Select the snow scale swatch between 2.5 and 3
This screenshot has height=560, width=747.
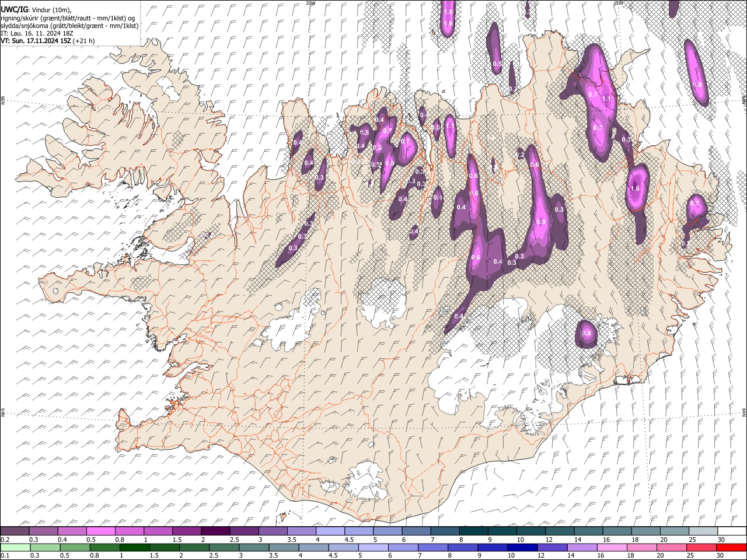tap(245, 531)
